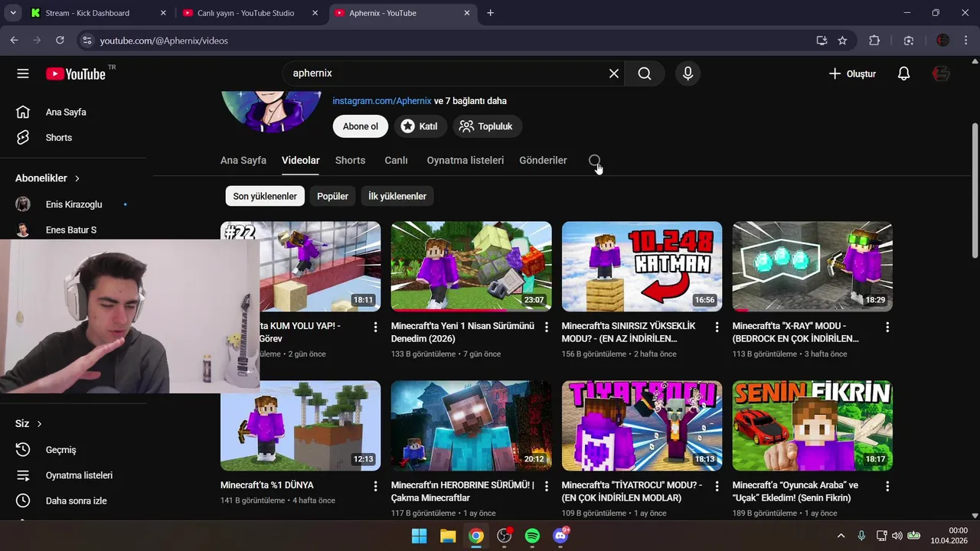This screenshot has height=551, width=980.
Task: Switch to channel Shorts tab
Action: click(350, 161)
